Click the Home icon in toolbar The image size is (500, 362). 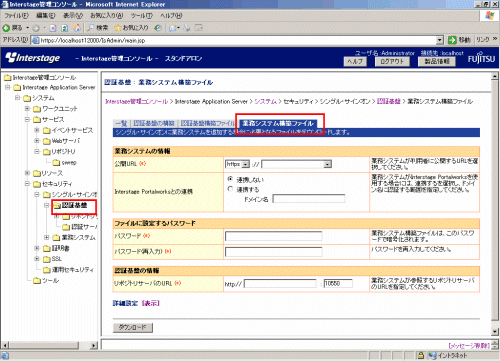[x=76, y=28]
